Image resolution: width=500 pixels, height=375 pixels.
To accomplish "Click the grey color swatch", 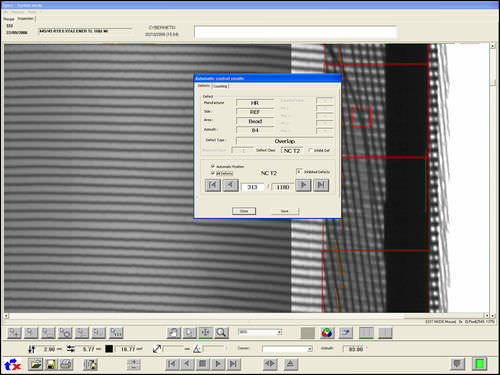I will pos(307,333).
